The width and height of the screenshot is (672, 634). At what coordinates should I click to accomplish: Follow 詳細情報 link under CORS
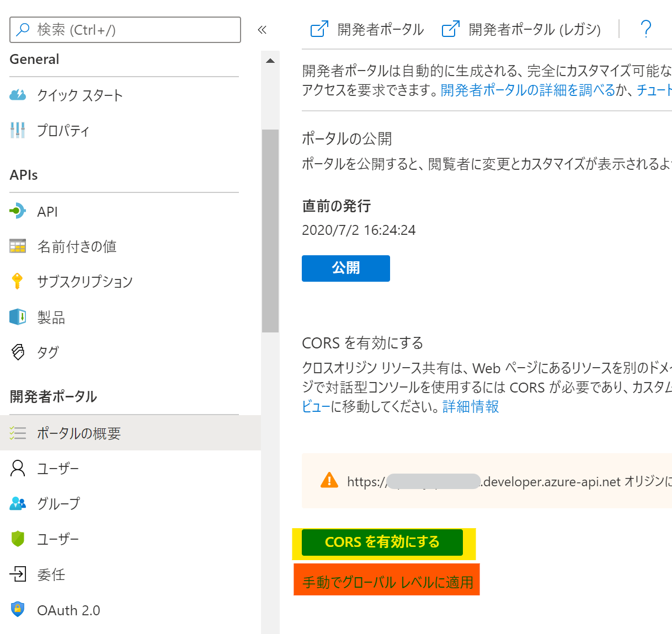471,406
